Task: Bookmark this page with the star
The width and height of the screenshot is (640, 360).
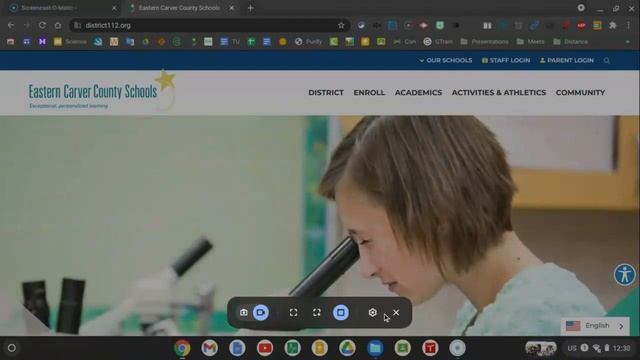Action: [x=341, y=25]
